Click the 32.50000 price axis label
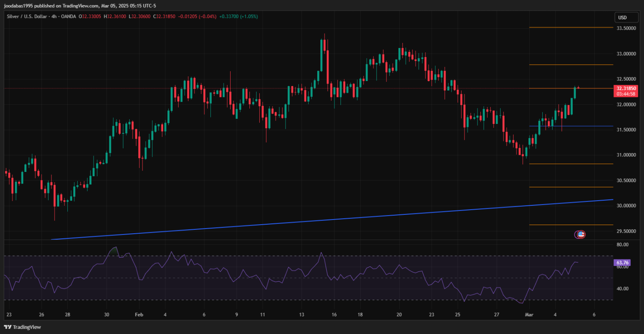Viewport: 644px width, 334px height. click(x=626, y=79)
